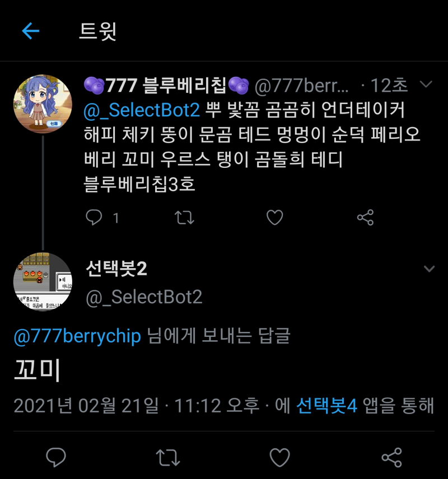Open 777 블루베리칩 profile picture
The width and height of the screenshot is (448, 479).
coord(43,104)
